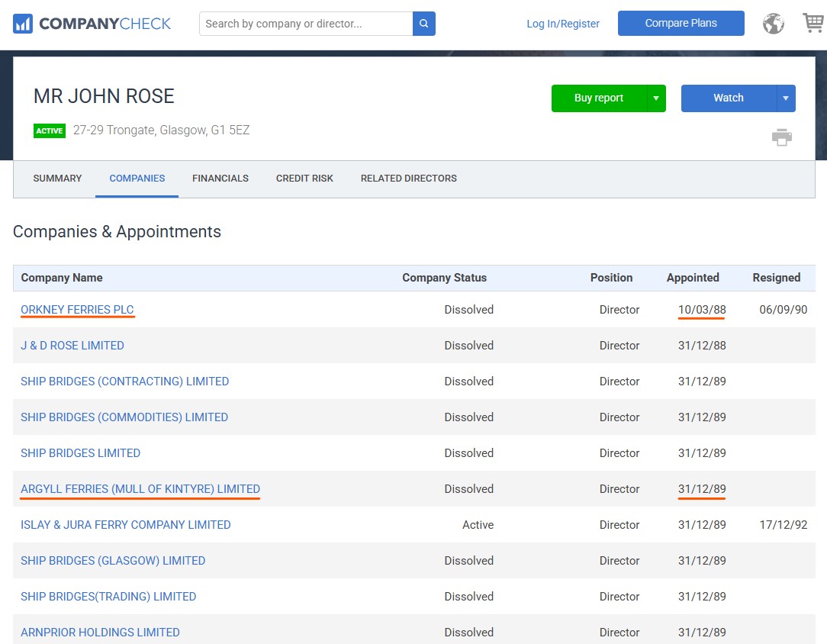Open the shopping cart
This screenshot has width=827, height=644.
(x=813, y=23)
